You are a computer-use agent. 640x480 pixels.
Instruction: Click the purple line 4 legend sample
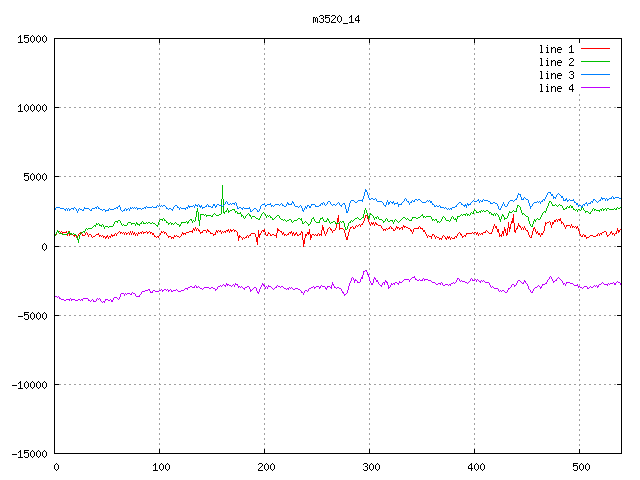coord(596,88)
